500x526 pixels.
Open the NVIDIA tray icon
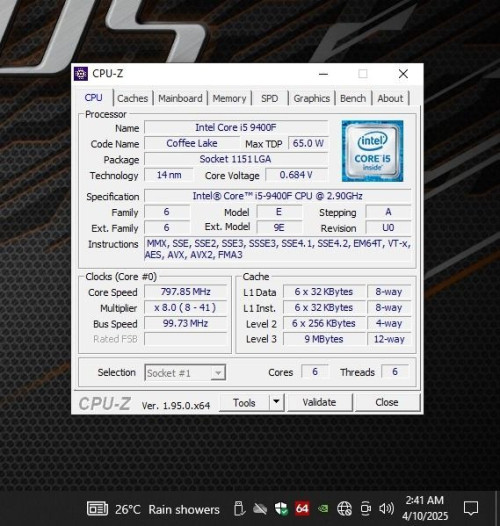tap(323, 509)
